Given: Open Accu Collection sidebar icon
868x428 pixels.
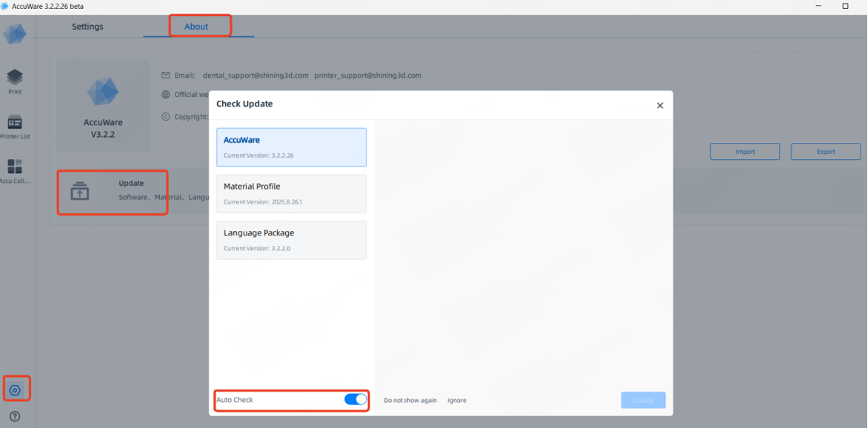Looking at the screenshot, I should (x=15, y=171).
